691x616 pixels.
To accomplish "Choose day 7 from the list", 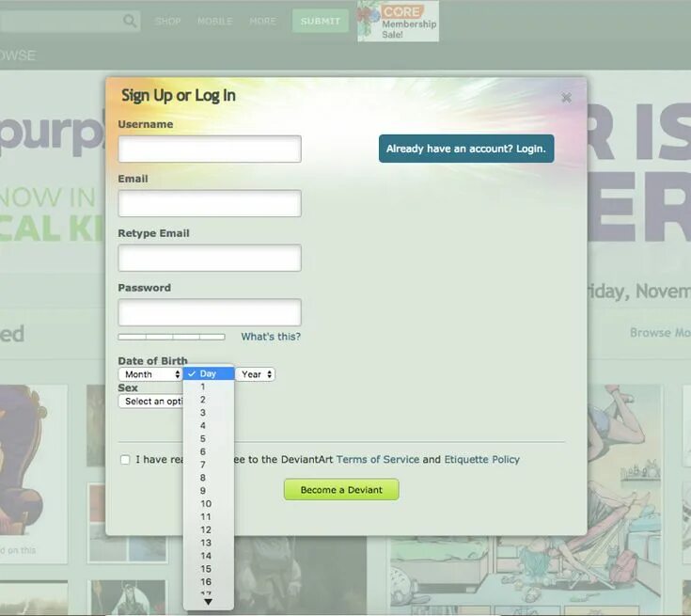I will pos(209,465).
